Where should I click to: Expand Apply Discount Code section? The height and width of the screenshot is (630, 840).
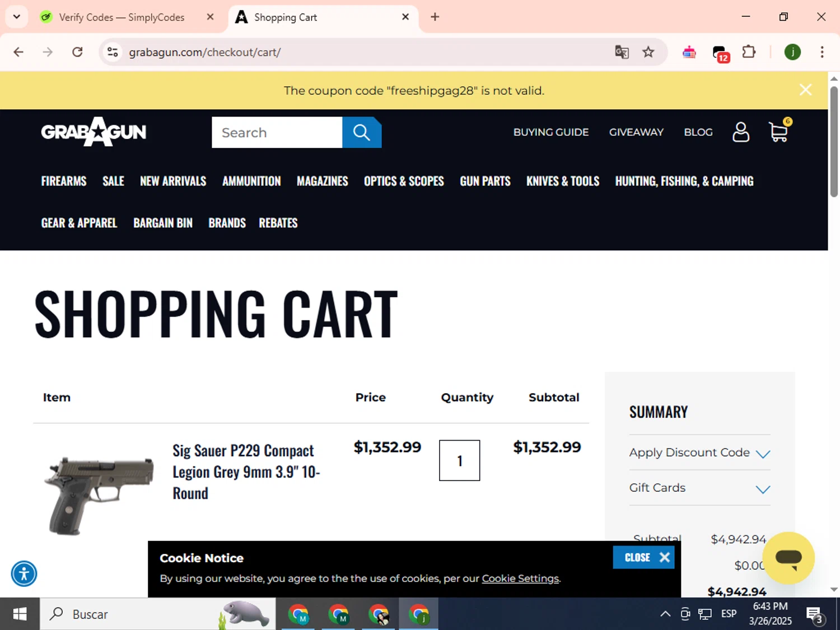point(700,452)
